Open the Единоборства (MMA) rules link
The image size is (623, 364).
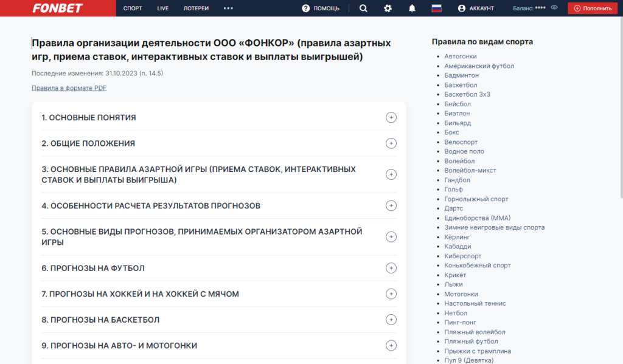(x=477, y=218)
